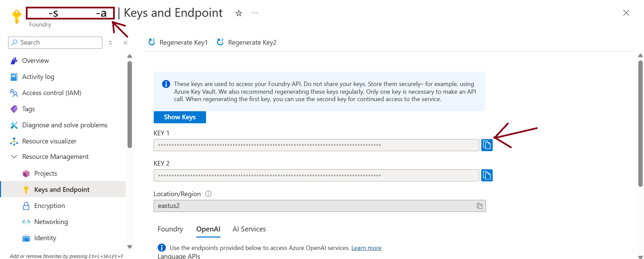Click the Regenerate Key2 refresh icon
Viewport: 644px width, 259px height.
click(x=220, y=42)
